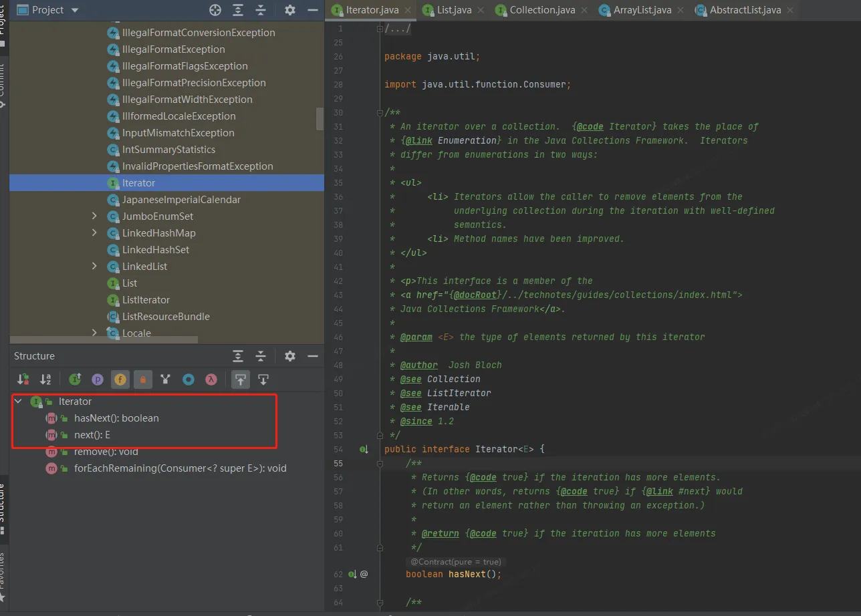Screen dimensions: 861x616
Task: Toggle show fields filter
Action: click(x=120, y=379)
